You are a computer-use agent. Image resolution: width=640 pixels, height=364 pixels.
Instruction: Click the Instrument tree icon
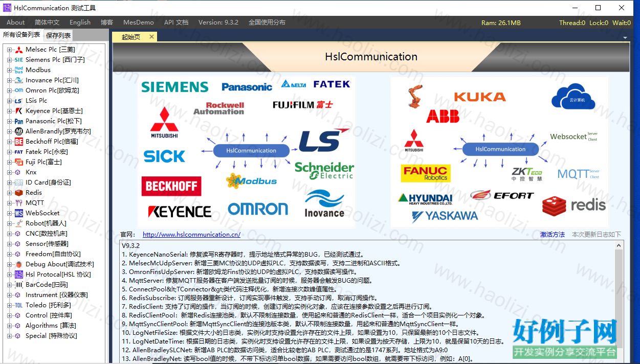18,295
